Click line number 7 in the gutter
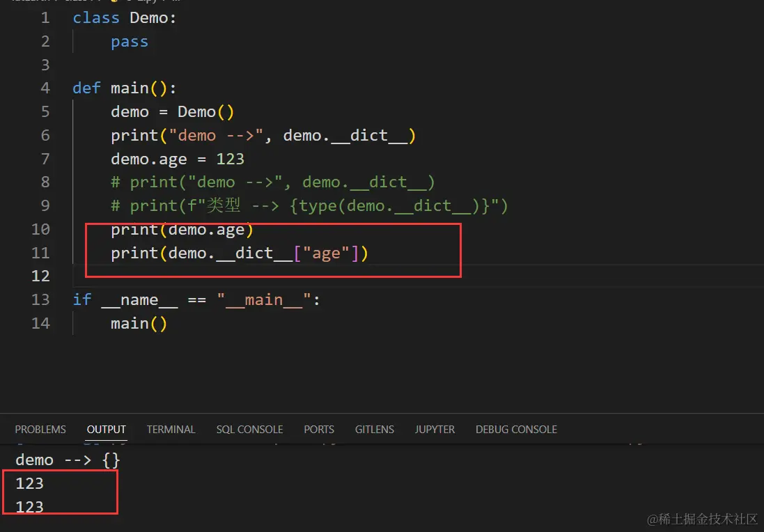Screen dimensions: 764x532 45,159
